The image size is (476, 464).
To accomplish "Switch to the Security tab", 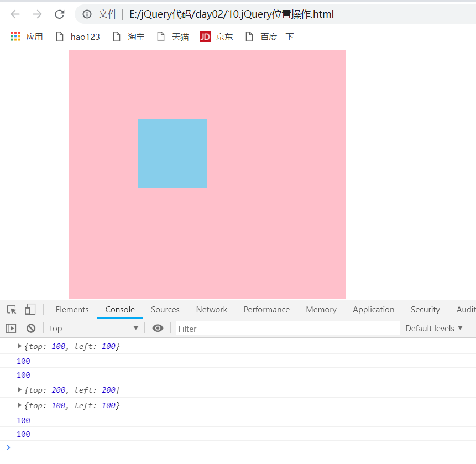I will coord(425,310).
